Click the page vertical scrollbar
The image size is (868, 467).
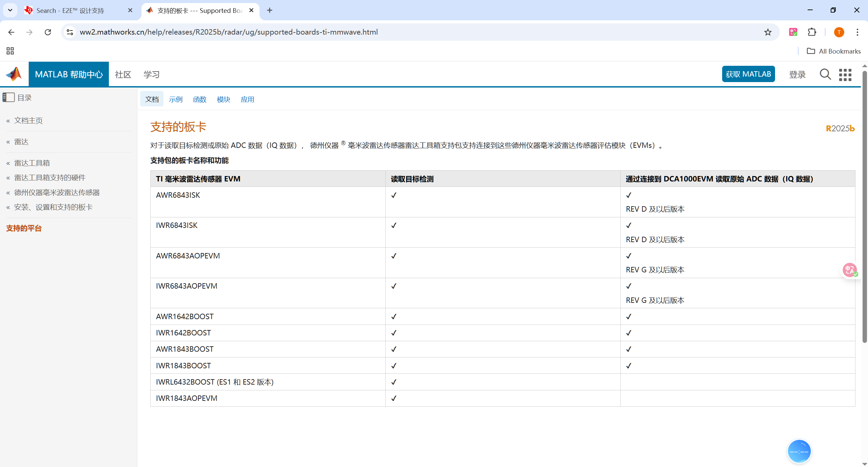pyautogui.click(x=864, y=203)
